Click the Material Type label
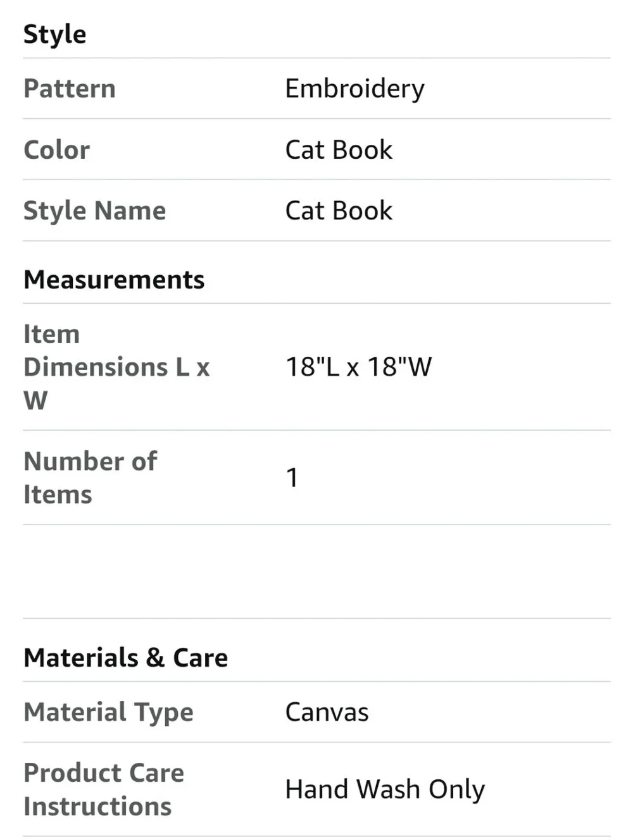Screen dimensions: 633x840 [108, 713]
